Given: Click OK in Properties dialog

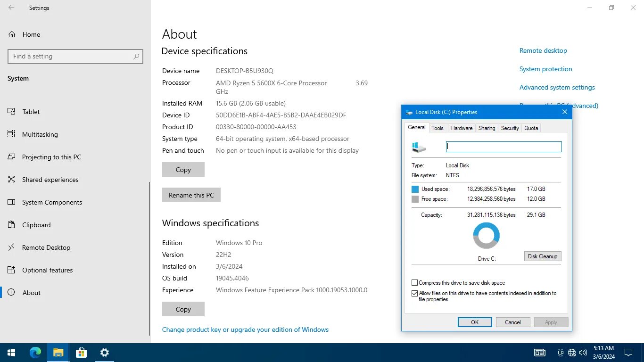Looking at the screenshot, I should 475,322.
